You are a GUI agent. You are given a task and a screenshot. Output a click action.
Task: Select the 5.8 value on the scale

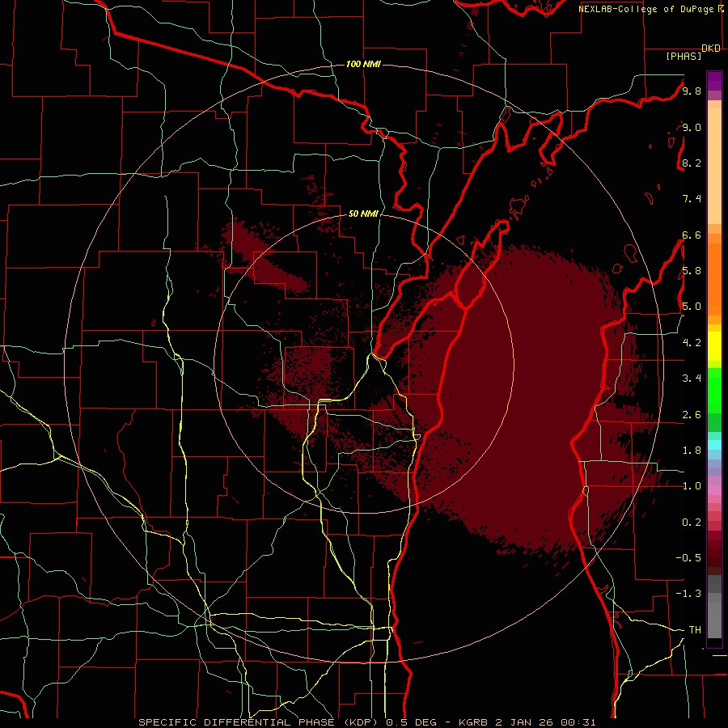point(692,271)
